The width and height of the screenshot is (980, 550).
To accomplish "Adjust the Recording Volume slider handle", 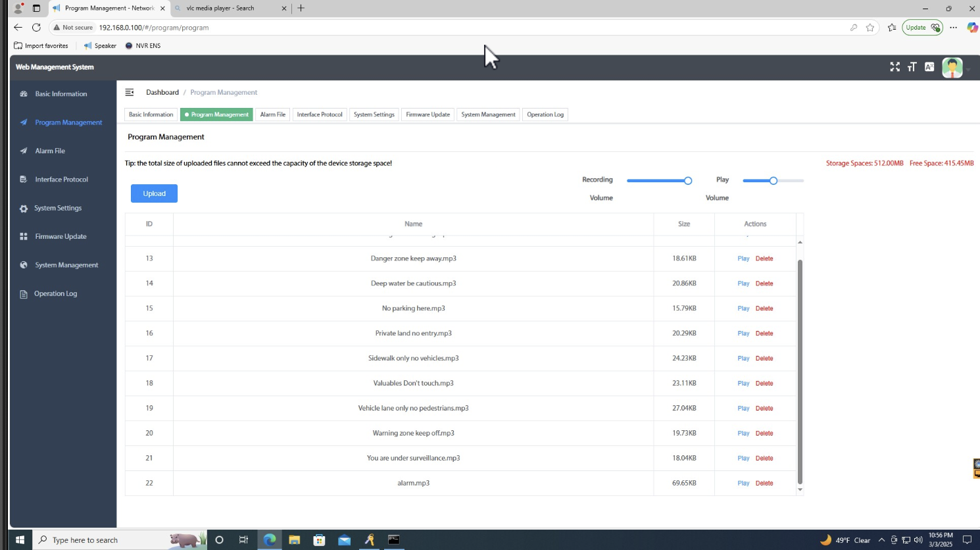I will (x=688, y=180).
